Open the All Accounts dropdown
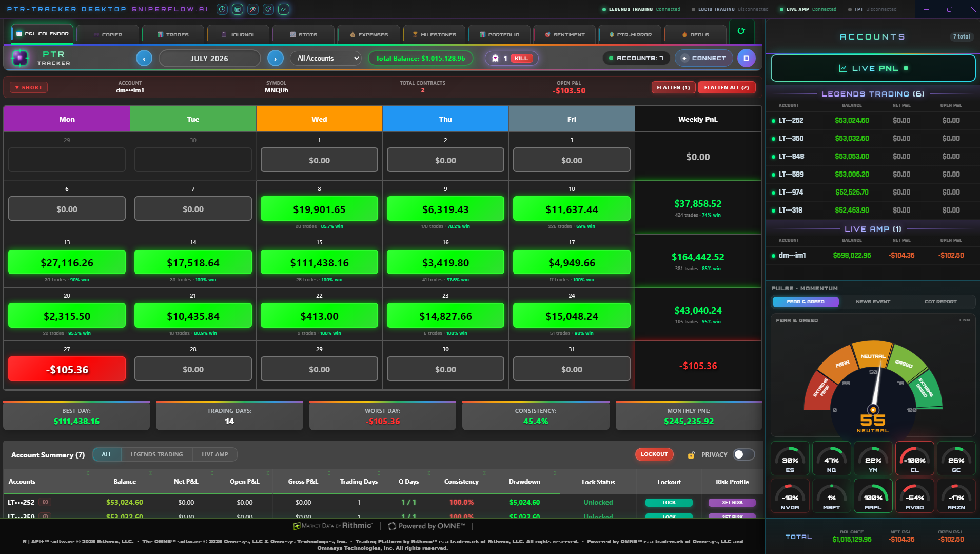 tap(326, 59)
